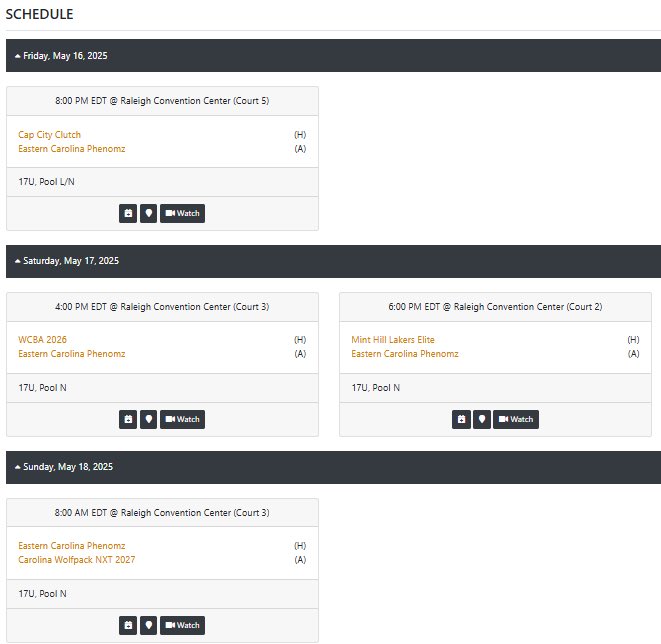661x644 pixels.
Task: Open Eastern Carolina Phenomz link under Cap City Clutch
Action: coord(72,149)
